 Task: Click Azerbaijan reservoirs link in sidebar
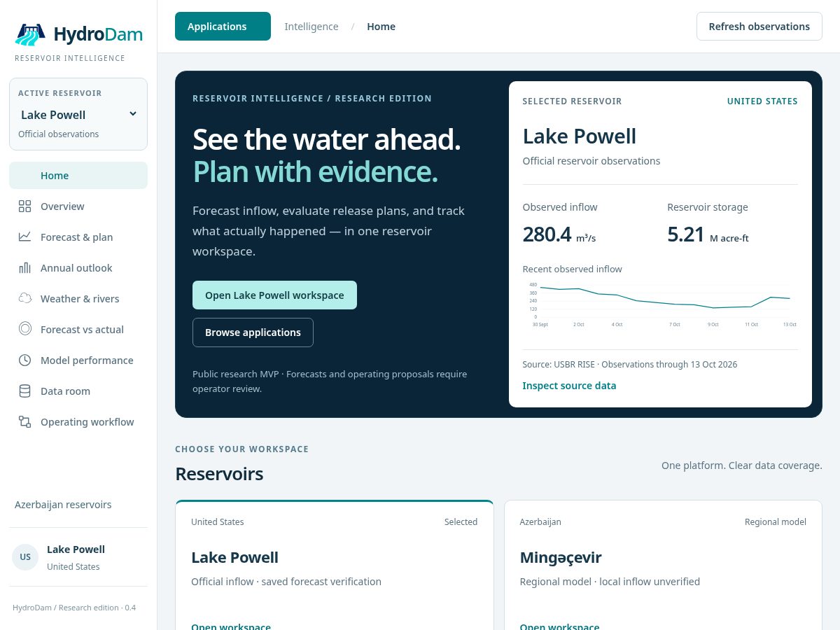pos(63,505)
